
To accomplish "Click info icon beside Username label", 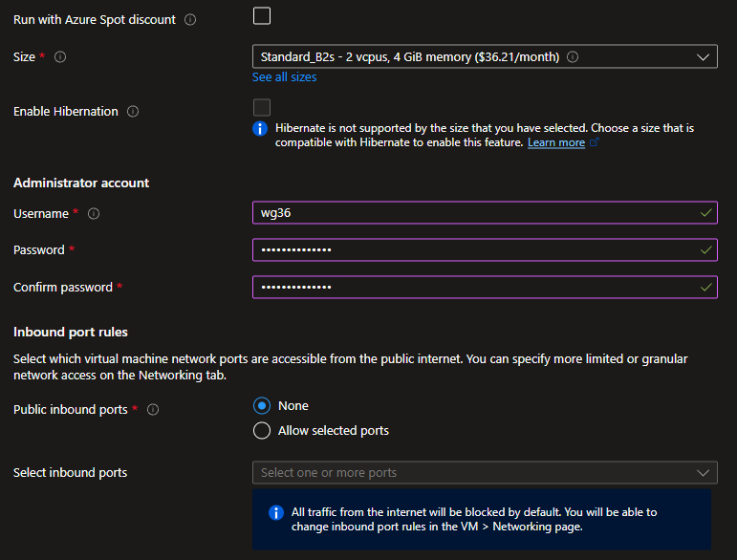I will (x=94, y=214).
